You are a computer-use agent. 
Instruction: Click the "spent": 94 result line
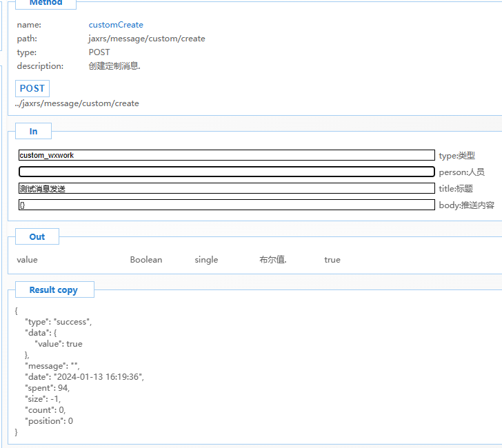click(48, 388)
